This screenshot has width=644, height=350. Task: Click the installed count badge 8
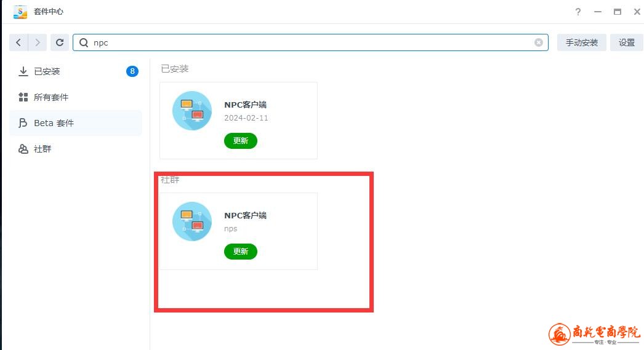[132, 71]
